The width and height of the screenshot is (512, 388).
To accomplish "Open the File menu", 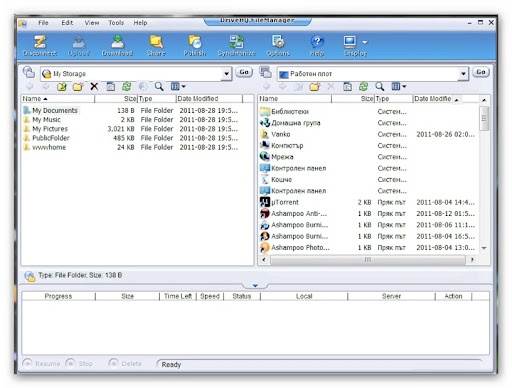I will 43,23.
